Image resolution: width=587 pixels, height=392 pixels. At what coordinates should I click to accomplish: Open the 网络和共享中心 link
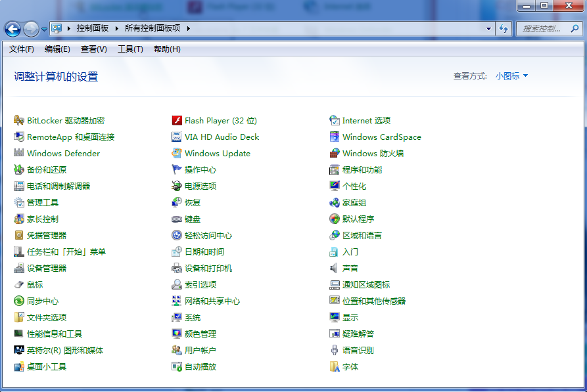point(212,301)
